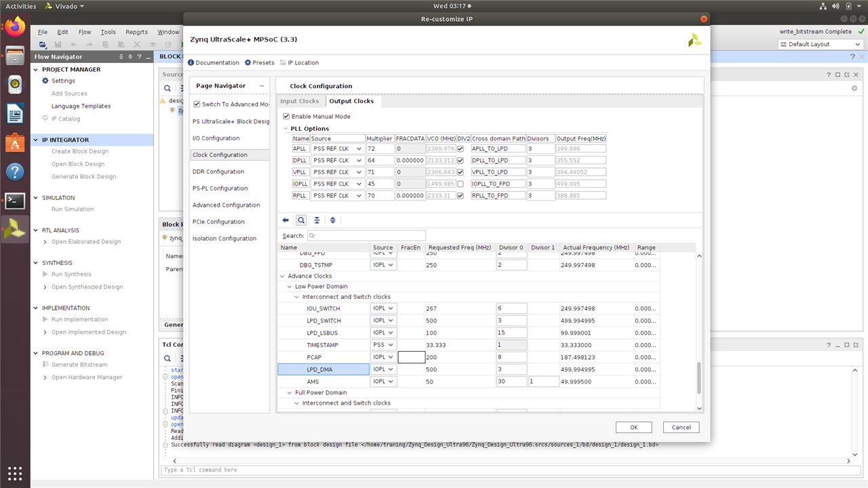This screenshot has height=488, width=868.
Task: Click the Flow Navigator help question icon
Action: (139, 57)
